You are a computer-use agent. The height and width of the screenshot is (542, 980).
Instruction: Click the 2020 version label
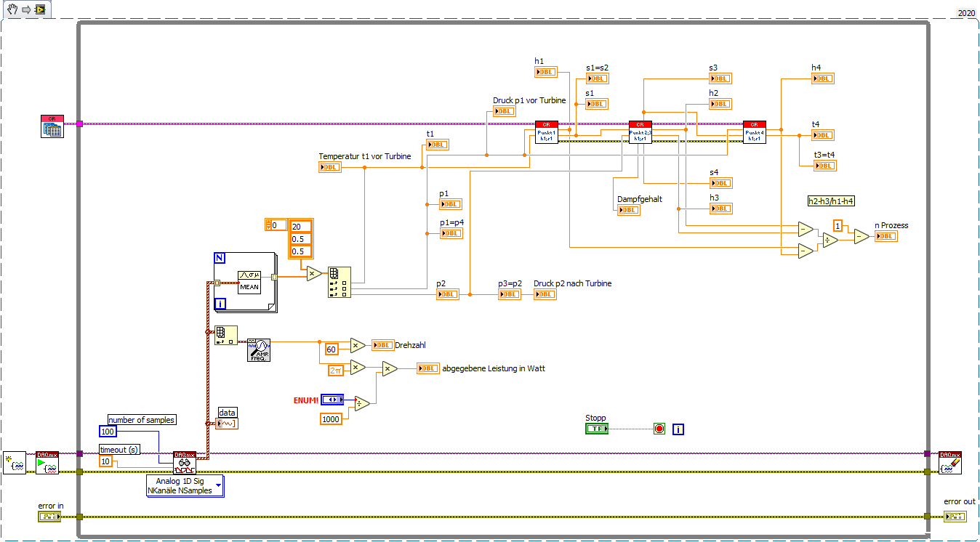[966, 12]
